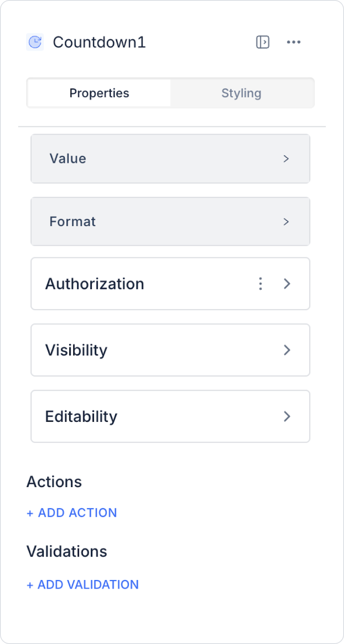Expand the Format section chevron
This screenshot has height=644, width=344.
tap(286, 222)
